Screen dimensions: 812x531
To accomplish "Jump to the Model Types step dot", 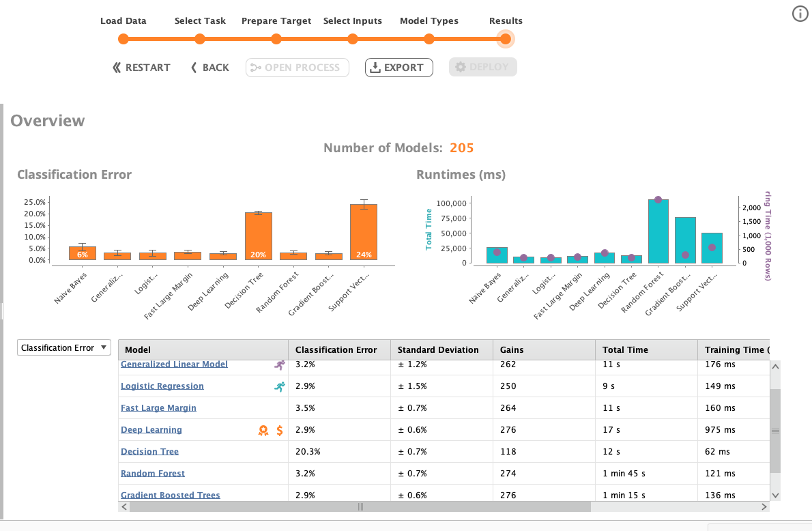I will [x=429, y=39].
